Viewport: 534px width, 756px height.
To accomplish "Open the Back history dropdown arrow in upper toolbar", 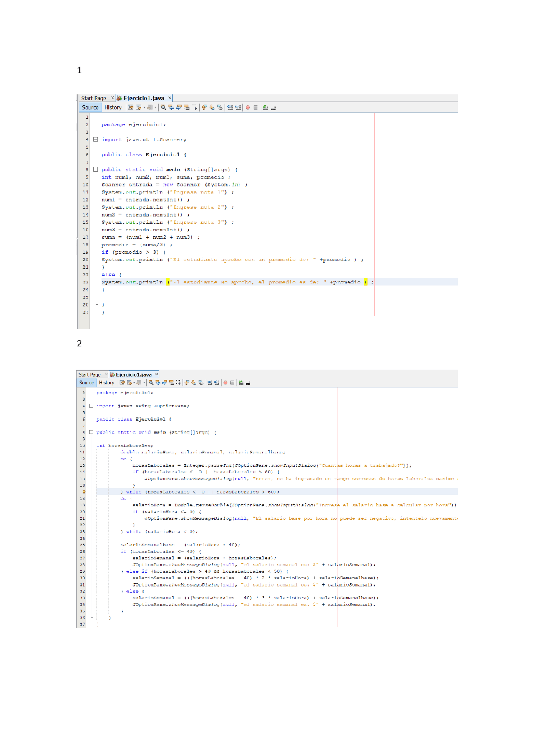I will tap(144, 108).
